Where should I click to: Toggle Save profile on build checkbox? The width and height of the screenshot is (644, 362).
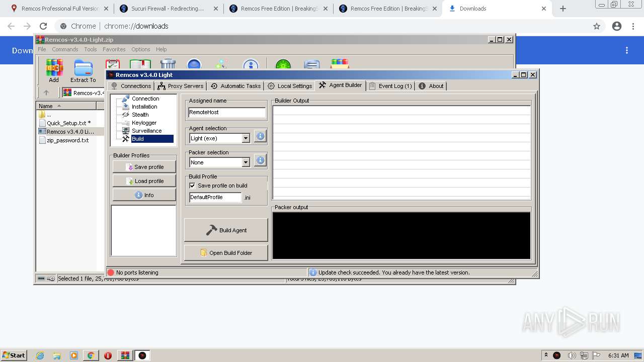[x=192, y=186]
